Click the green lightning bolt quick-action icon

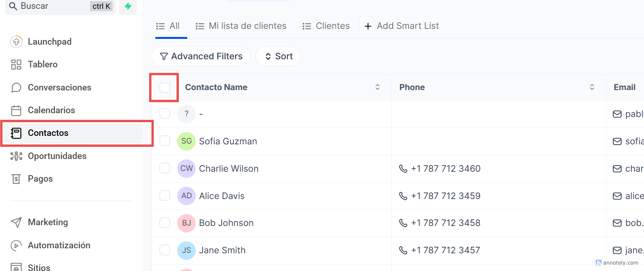tap(128, 6)
